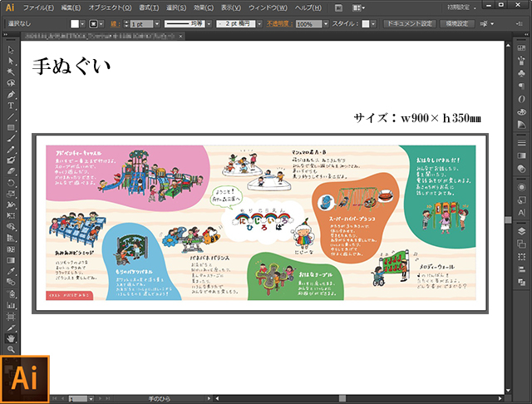The image size is (532, 404).
Task: Select the Selection arrow tool
Action: tap(11, 49)
